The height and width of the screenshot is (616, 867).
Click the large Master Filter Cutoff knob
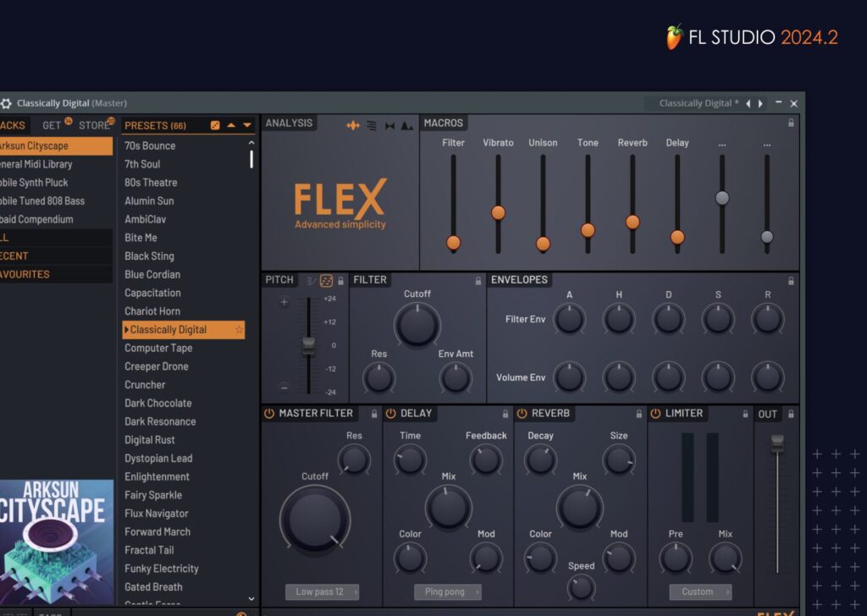coord(315,520)
